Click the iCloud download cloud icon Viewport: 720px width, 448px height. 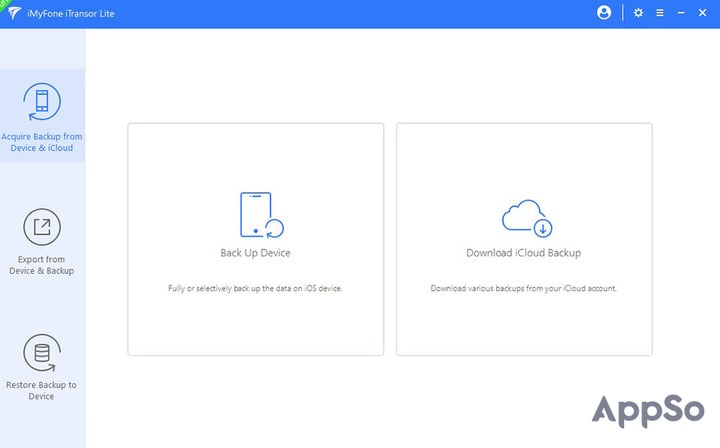tap(527, 218)
